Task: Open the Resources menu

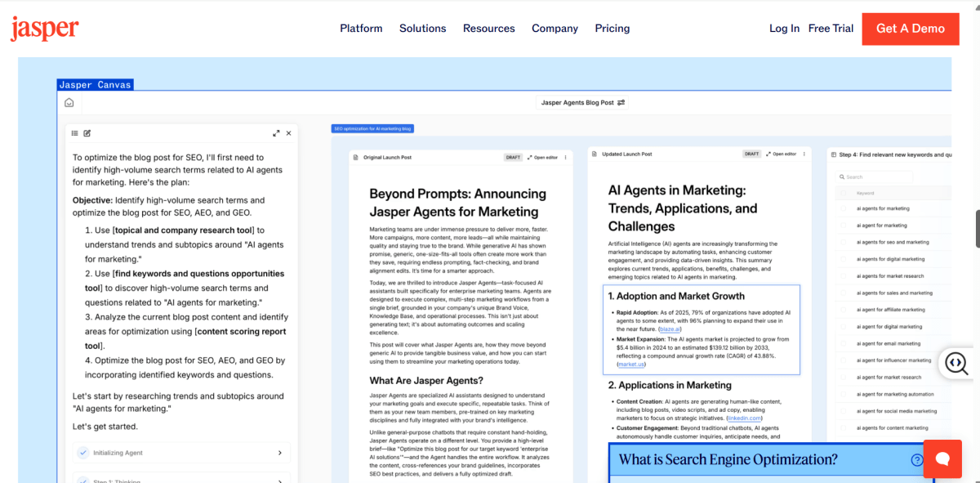Action: click(488, 28)
